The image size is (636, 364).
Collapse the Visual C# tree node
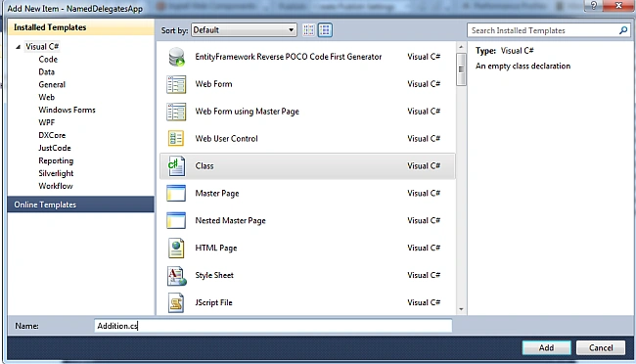[19, 47]
